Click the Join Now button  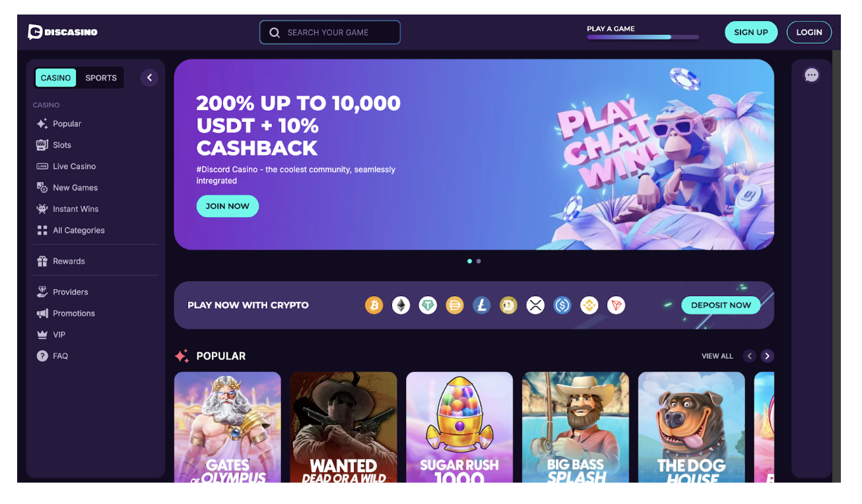click(228, 206)
